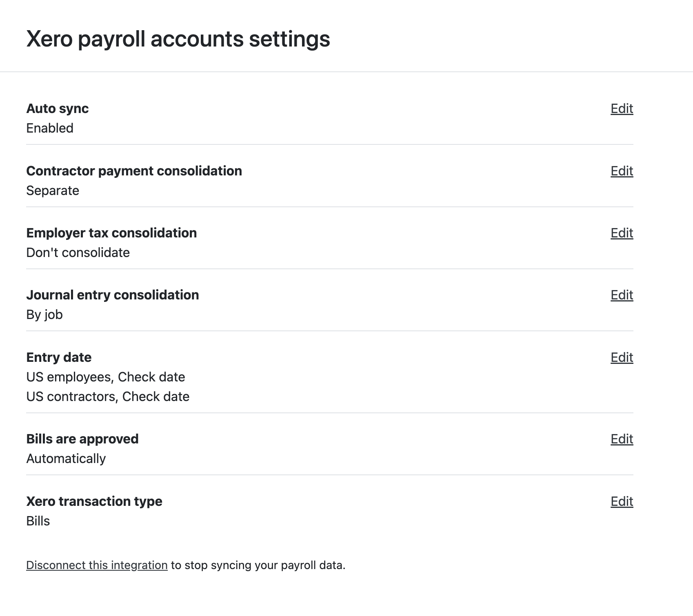
Task: Click the Disconnect this integration link
Action: (x=97, y=565)
